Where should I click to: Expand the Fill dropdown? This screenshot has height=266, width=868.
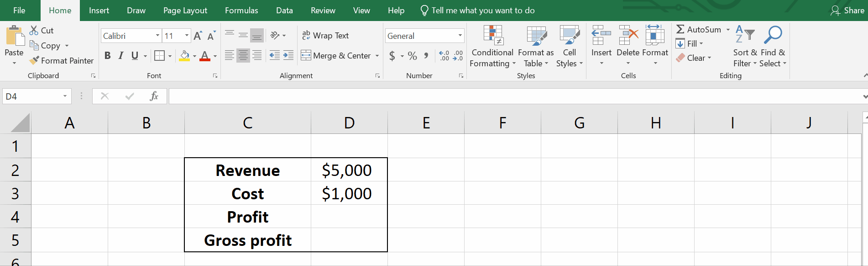pyautogui.click(x=701, y=44)
